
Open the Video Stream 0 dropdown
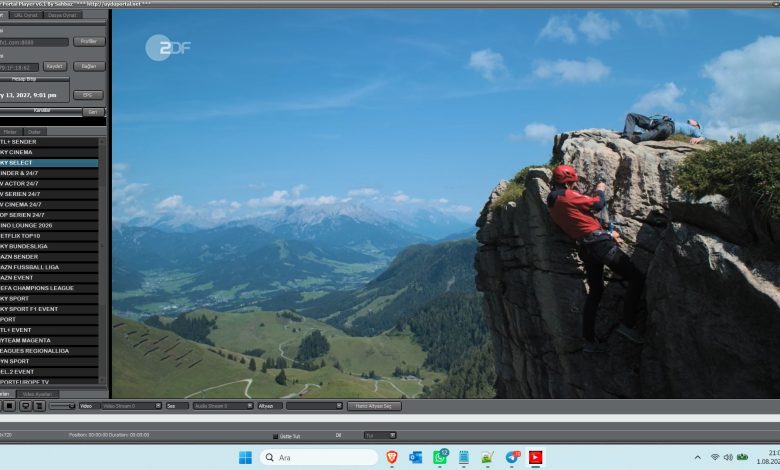[x=131, y=406]
